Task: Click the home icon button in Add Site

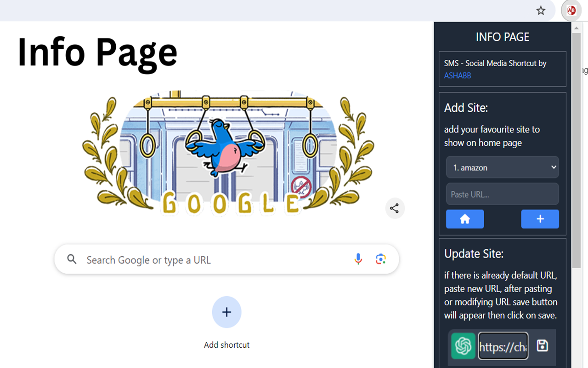Action: click(465, 219)
